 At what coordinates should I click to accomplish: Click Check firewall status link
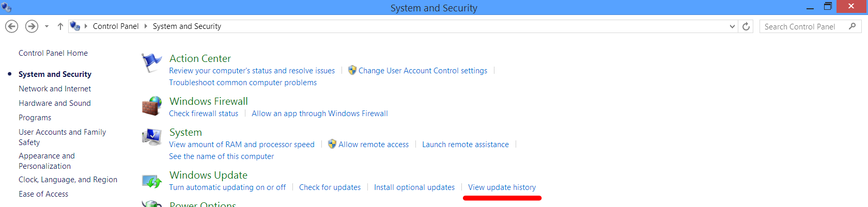coord(204,114)
